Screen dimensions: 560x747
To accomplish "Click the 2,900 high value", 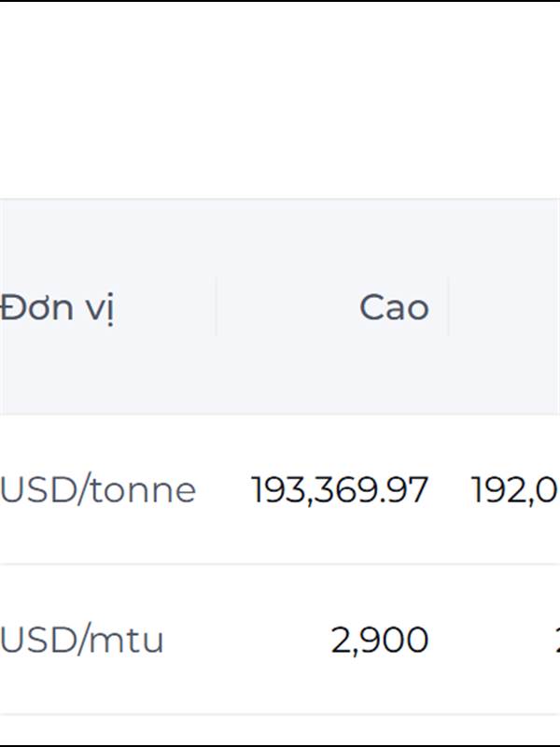I will [x=380, y=640].
